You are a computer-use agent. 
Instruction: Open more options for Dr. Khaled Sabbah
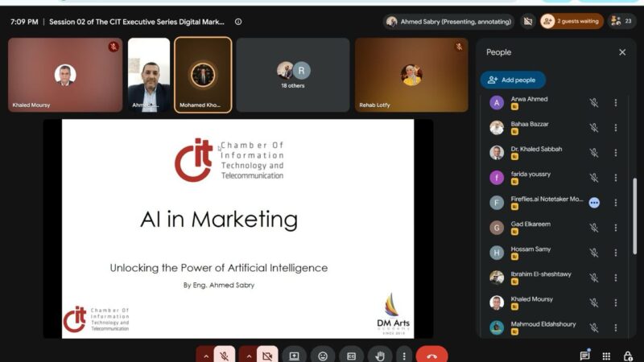(x=616, y=153)
